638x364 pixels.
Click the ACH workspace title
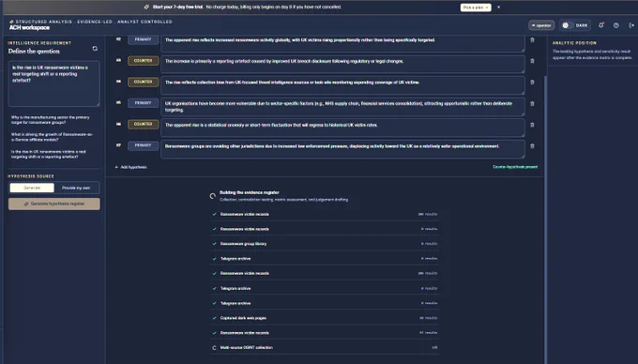(x=29, y=27)
